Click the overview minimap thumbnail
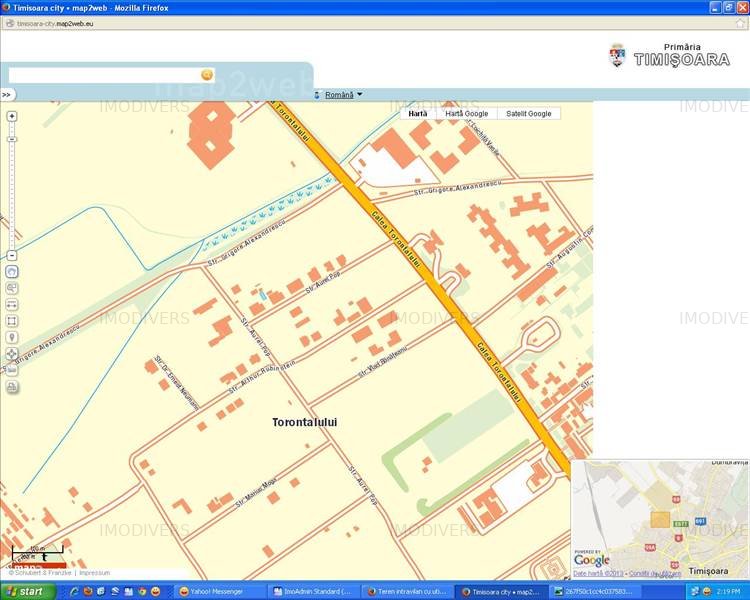Viewport: 750px width, 600px height. 660,519
